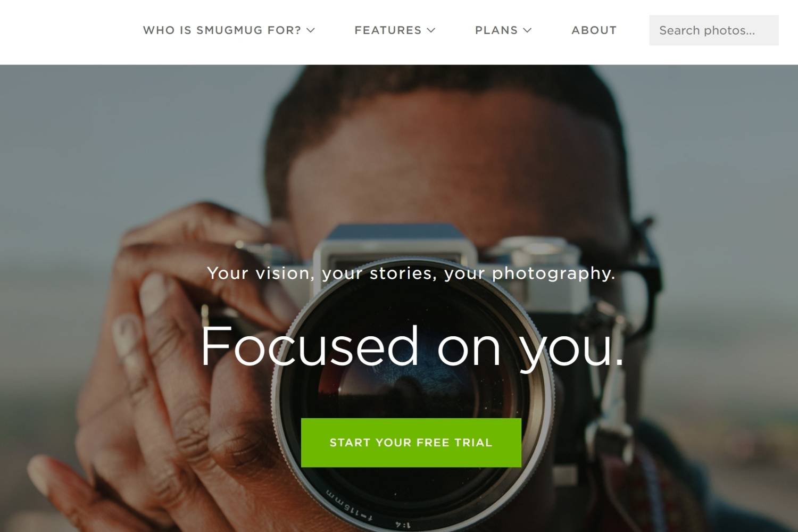Click the chevron arrow next to Features
Screen dimensions: 798x532
431,30
